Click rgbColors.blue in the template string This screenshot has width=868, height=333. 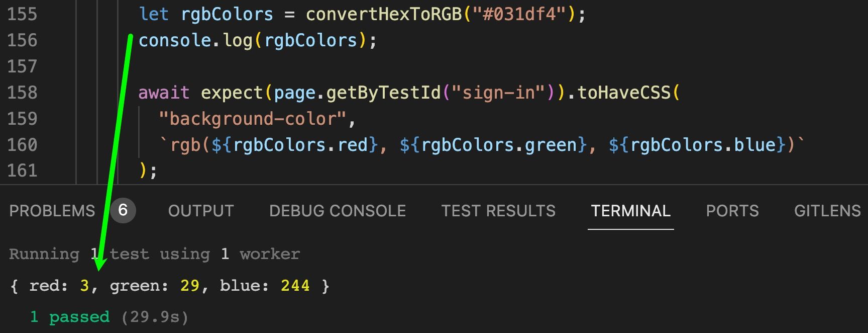tap(703, 145)
